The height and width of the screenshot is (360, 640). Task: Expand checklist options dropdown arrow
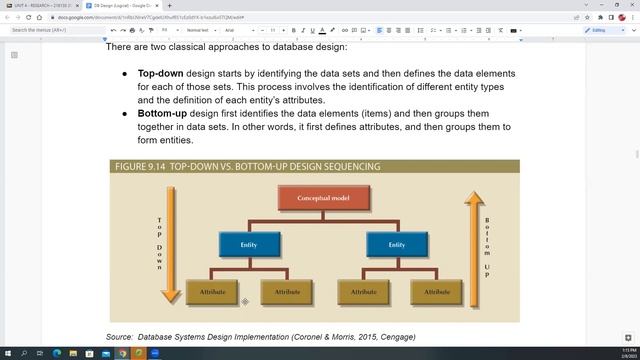coord(440,30)
